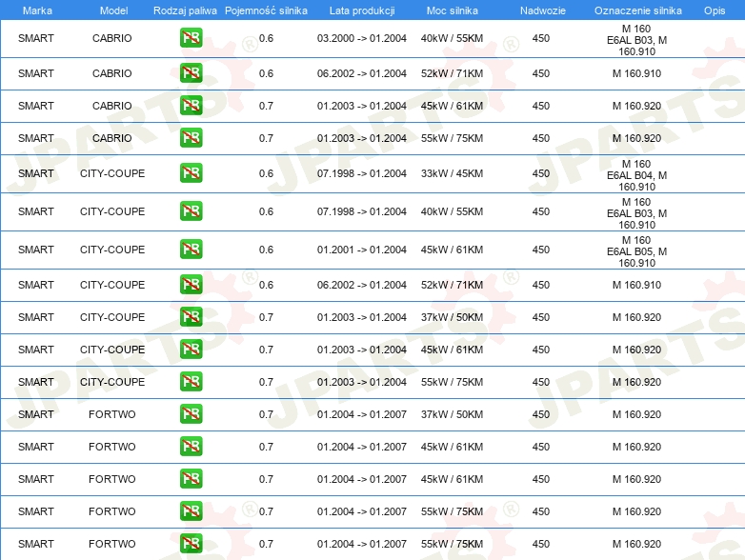Click the Pojemność silnika column header
Viewport: 745px width, 560px height.
pos(266,10)
